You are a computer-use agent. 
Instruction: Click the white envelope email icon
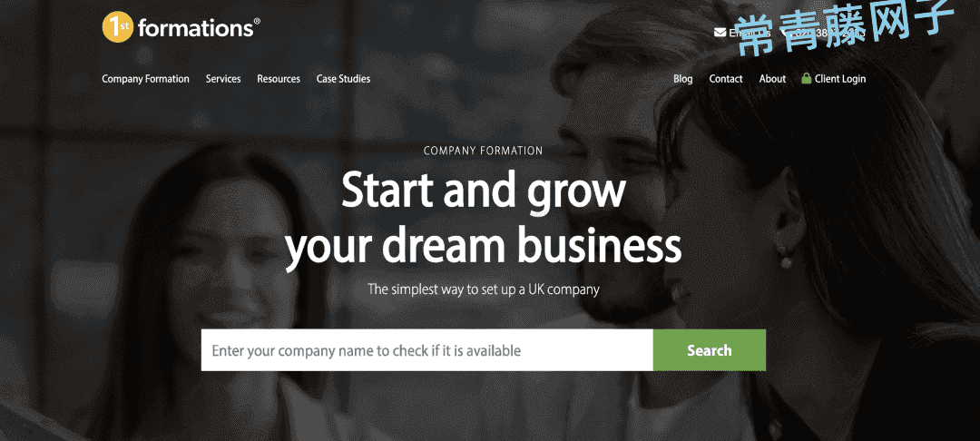tap(720, 33)
